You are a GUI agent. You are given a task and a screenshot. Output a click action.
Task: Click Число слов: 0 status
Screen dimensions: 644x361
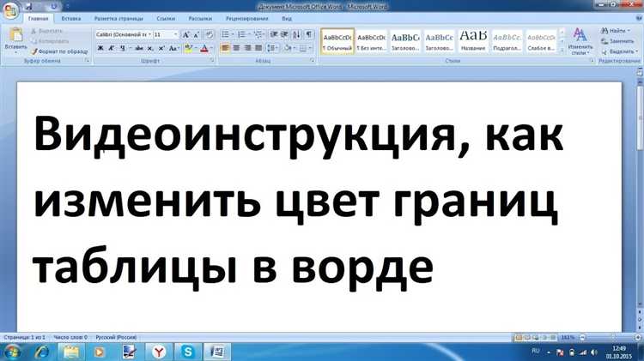pos(70,337)
